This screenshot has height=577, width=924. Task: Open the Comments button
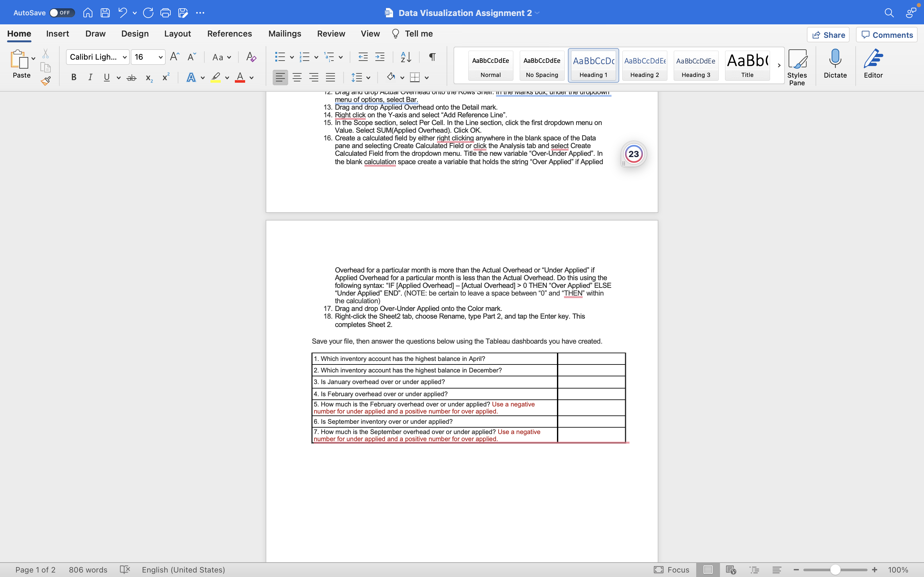pos(886,35)
